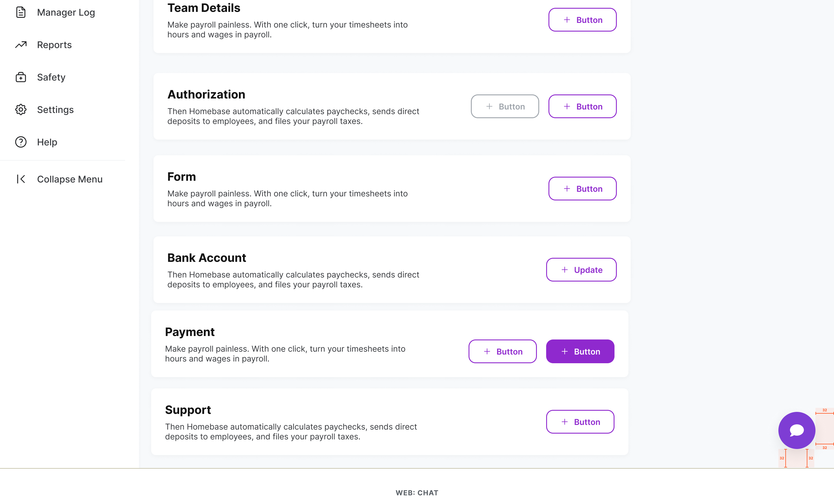Image resolution: width=834 pixels, height=504 pixels.
Task: Open Manager Log from the sidebar
Action: [x=66, y=12]
